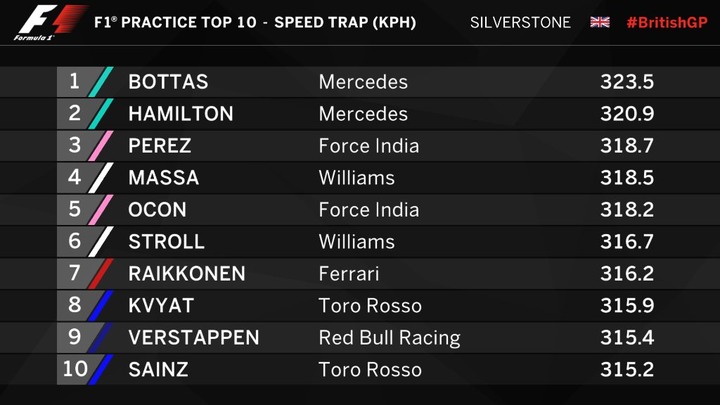The width and height of the screenshot is (720, 405).
Task: Click the red Ferrari stripe beside RAIKKONEN
Action: (x=101, y=274)
